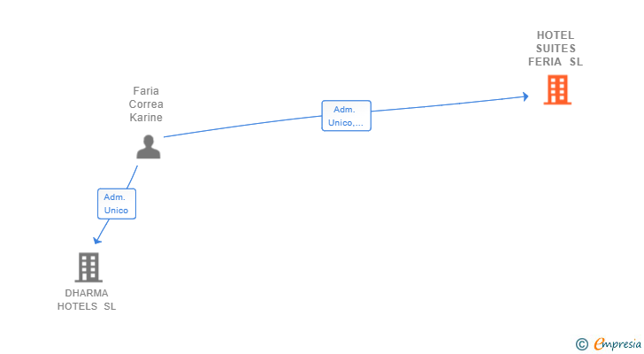Select the short line between person and 'Adm. Unico'

pyautogui.click(x=133, y=177)
